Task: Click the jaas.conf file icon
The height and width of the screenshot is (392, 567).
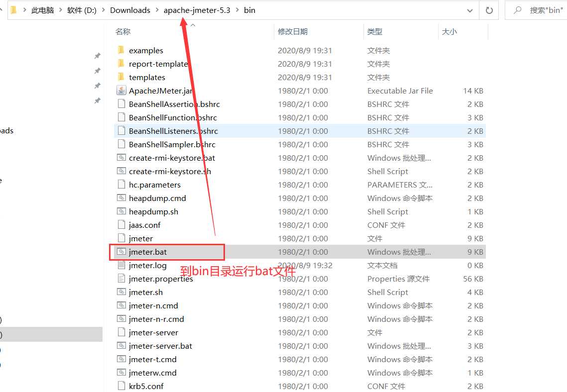Action: click(x=121, y=224)
